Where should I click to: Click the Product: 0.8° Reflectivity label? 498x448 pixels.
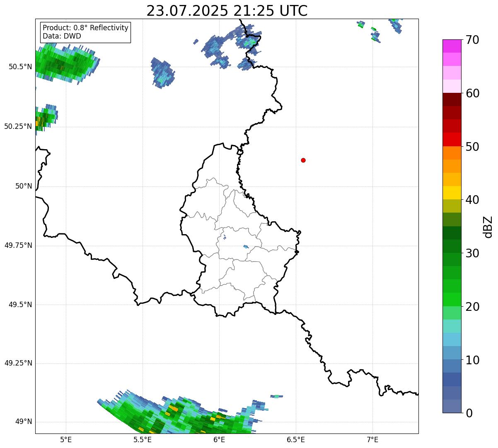86,28
